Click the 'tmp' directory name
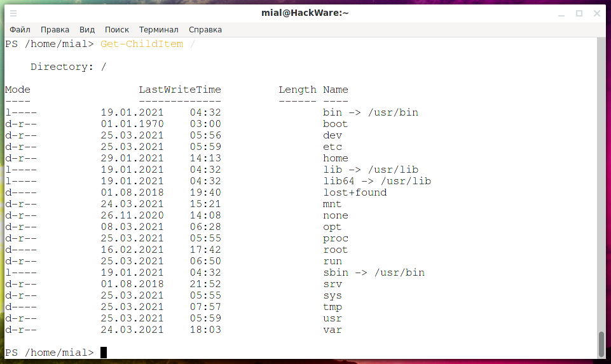 pyautogui.click(x=333, y=307)
